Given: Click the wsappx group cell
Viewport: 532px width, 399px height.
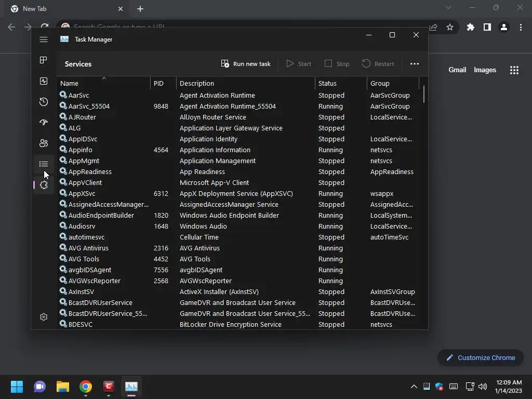Looking at the screenshot, I should pyautogui.click(x=382, y=193).
